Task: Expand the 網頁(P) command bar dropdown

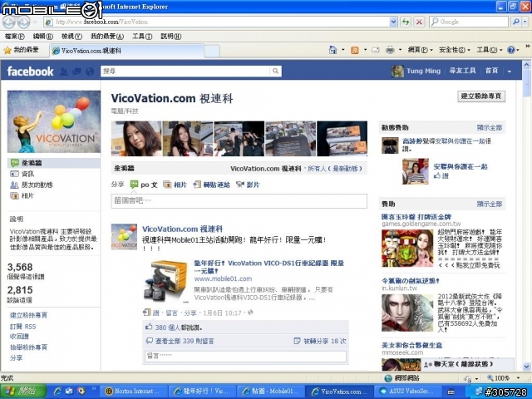Action: tap(431, 50)
